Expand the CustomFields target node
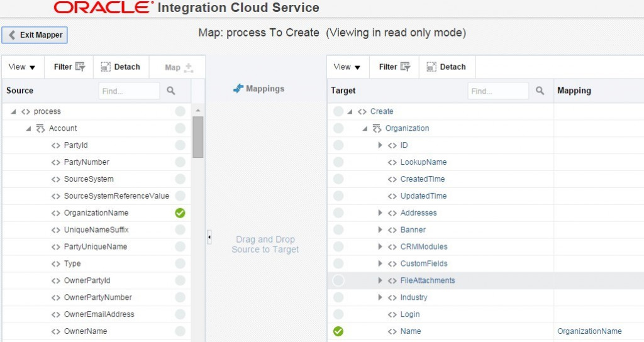Viewport: 644px width, 342px height. (x=380, y=263)
